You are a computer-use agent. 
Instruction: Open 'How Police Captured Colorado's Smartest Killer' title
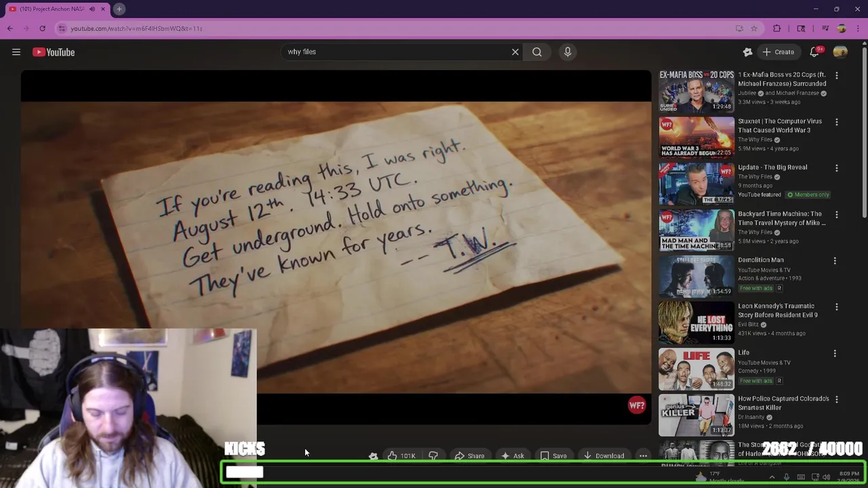[783, 403]
